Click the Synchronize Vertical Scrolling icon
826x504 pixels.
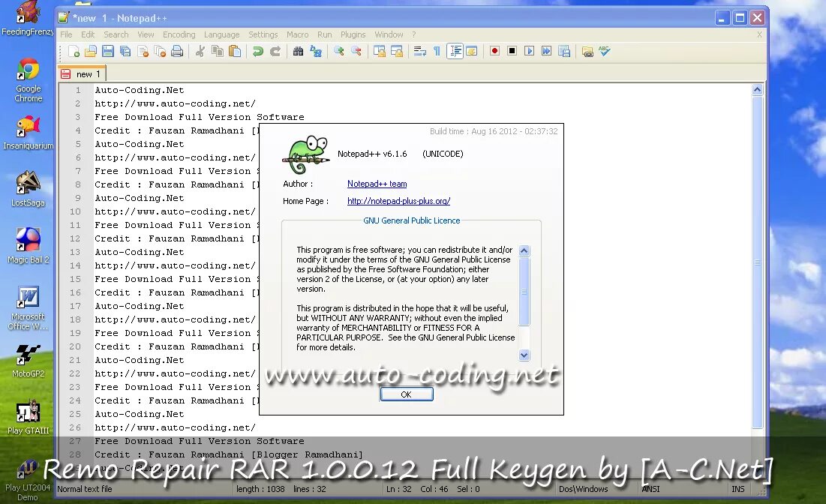[380, 51]
